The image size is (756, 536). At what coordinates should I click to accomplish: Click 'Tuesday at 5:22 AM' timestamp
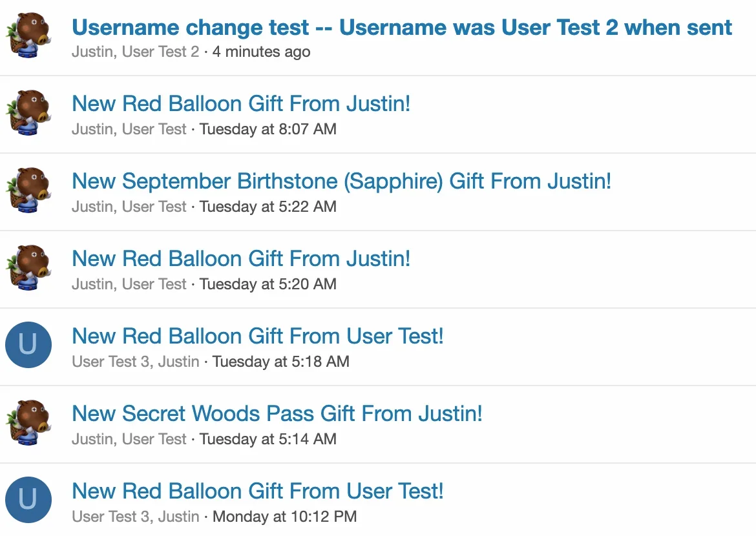[268, 207]
